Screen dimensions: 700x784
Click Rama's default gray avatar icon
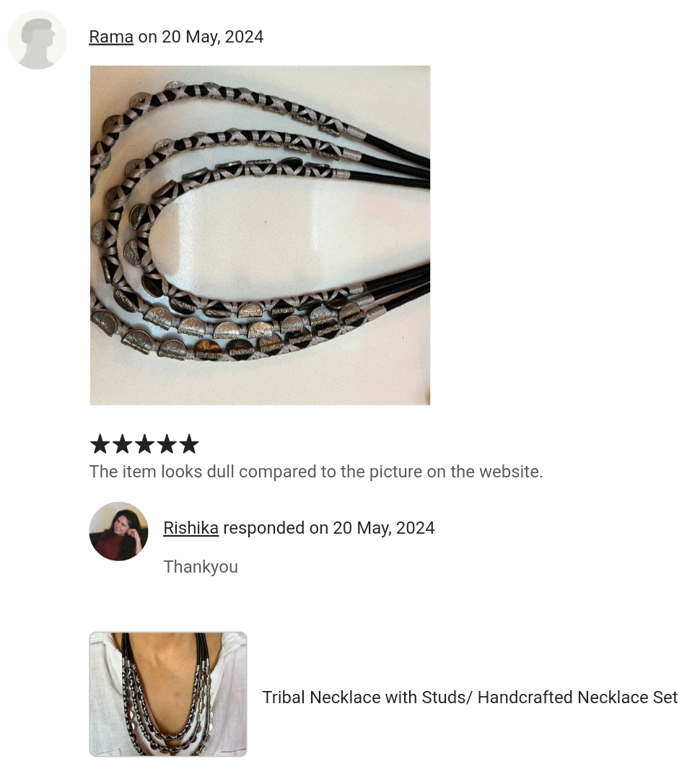click(x=37, y=40)
